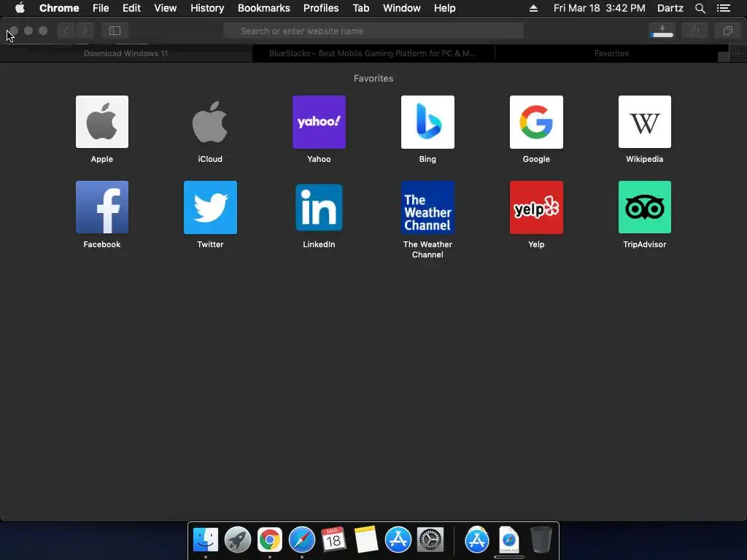Open the Trash in the Dock
The height and width of the screenshot is (560, 747).
pos(541,540)
